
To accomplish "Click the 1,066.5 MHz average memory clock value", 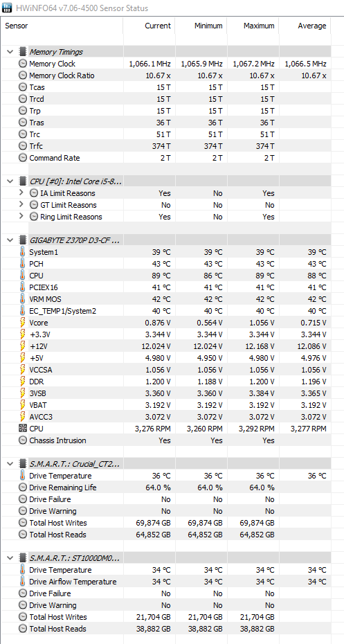I will pos(305,64).
